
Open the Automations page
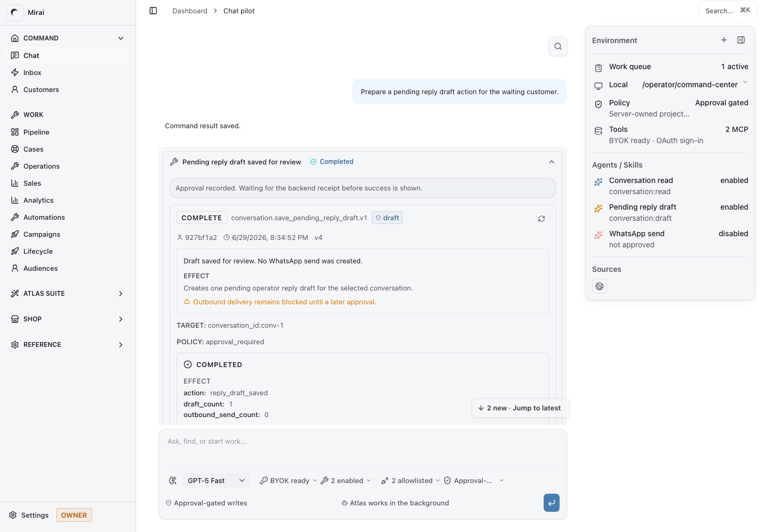pyautogui.click(x=69, y=217)
